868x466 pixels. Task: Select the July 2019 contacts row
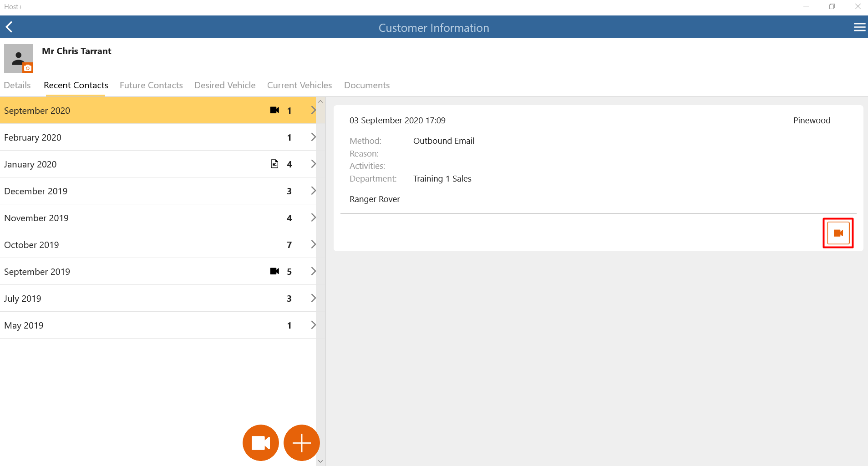pyautogui.click(x=158, y=299)
